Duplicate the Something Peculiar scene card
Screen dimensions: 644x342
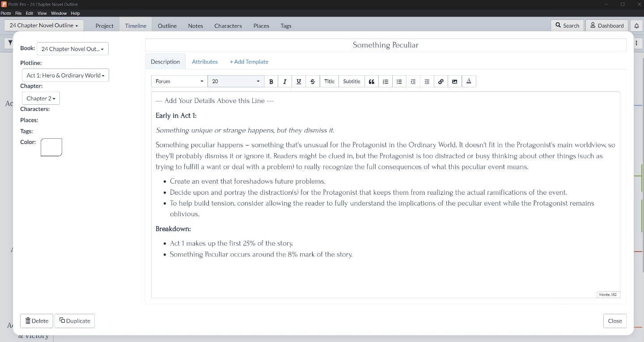click(x=74, y=321)
